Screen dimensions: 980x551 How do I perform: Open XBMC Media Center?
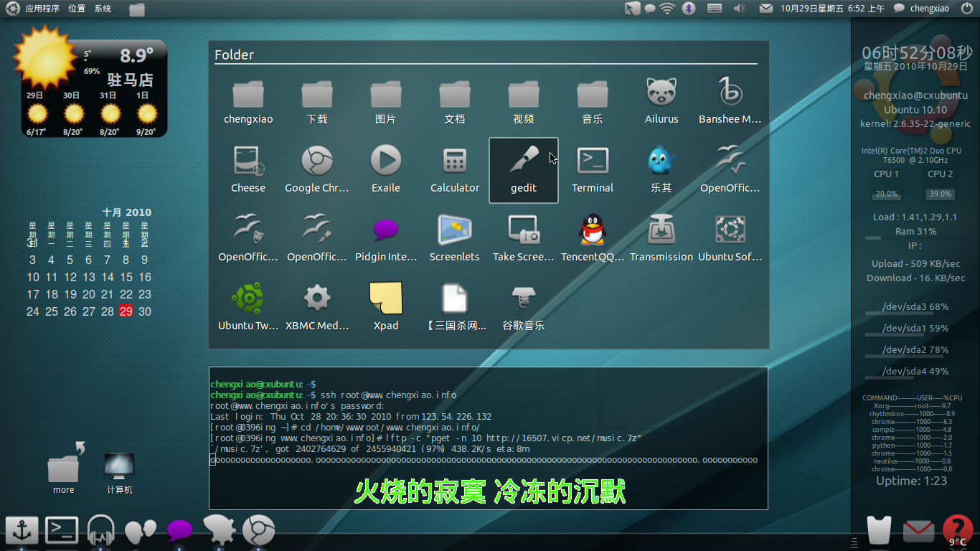[317, 309]
